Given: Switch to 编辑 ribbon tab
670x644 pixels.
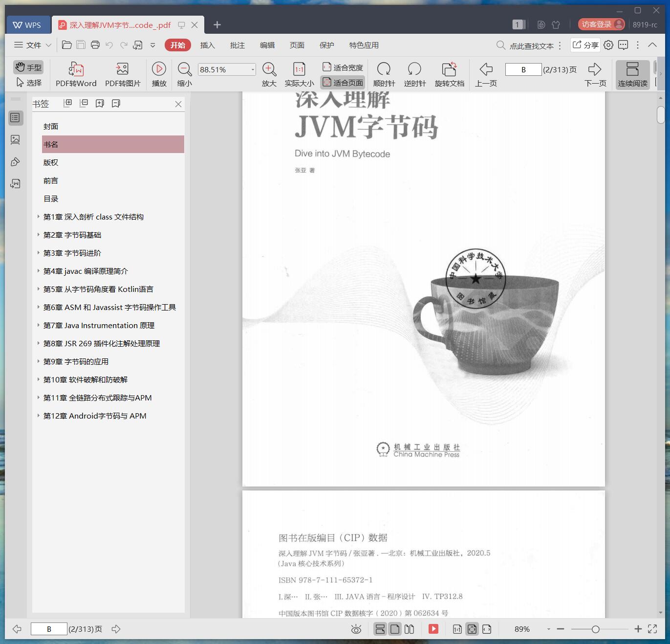Looking at the screenshot, I should pyautogui.click(x=267, y=45).
